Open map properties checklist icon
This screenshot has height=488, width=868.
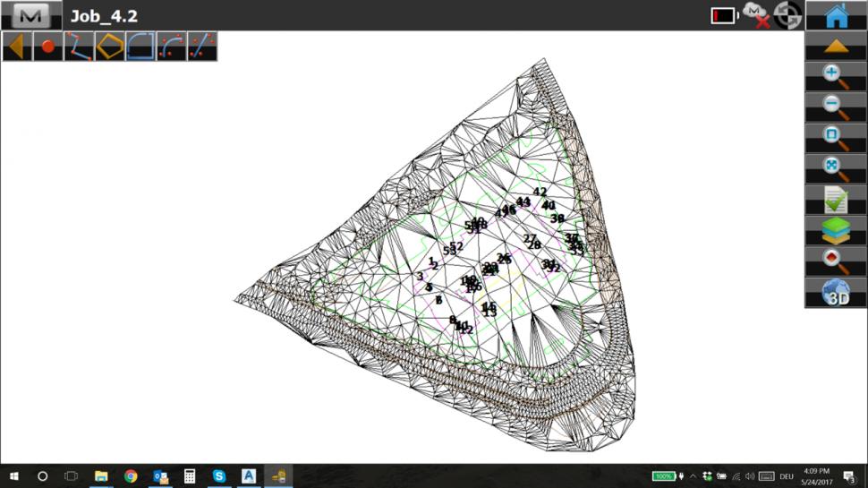[x=836, y=200]
